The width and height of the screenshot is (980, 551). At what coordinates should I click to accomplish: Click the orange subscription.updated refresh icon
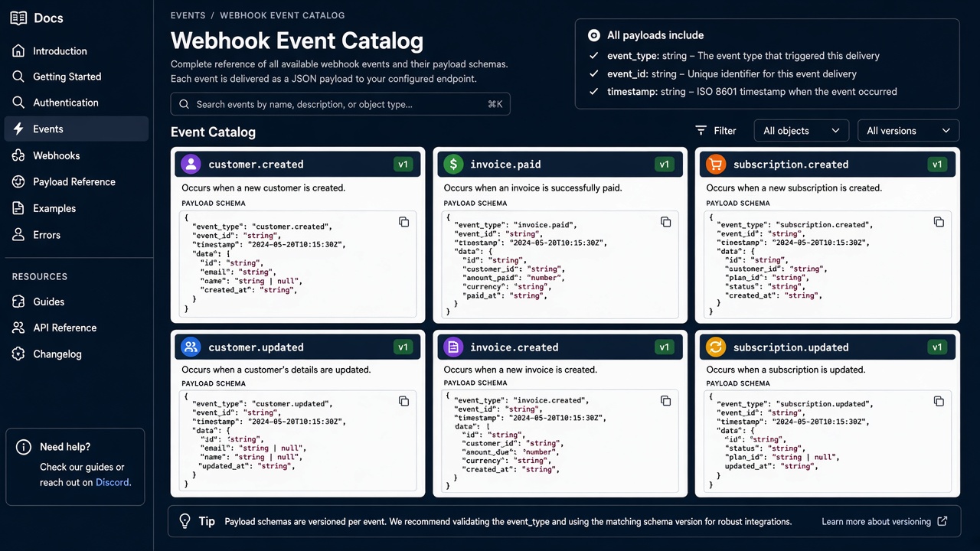pos(715,347)
